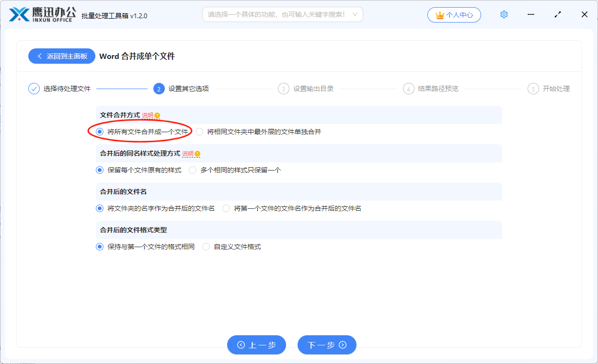Viewport: 598px width, 364px height.
Task: Select 将文件夹的名字作为合并后的文件名
Action: (x=155, y=208)
